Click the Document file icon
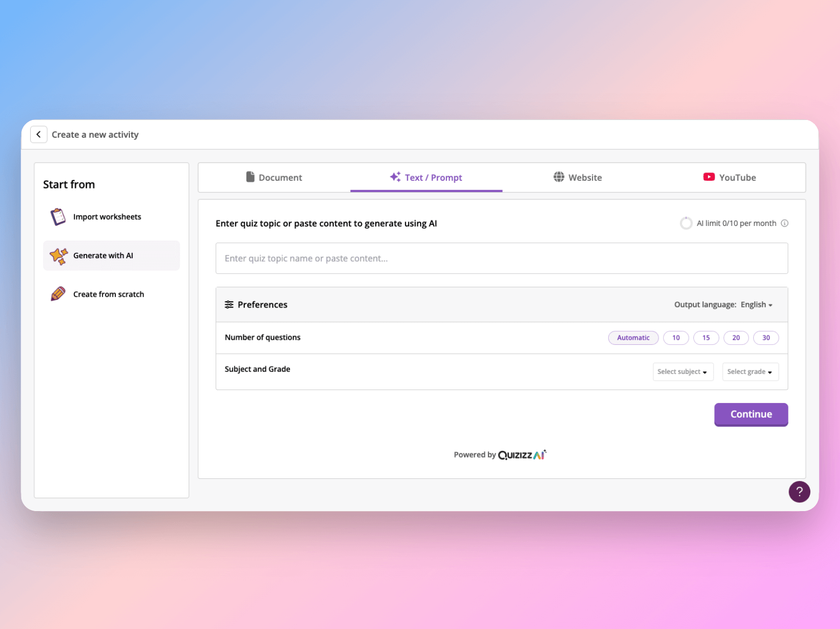Screen dimensions: 840x629 [250, 177]
